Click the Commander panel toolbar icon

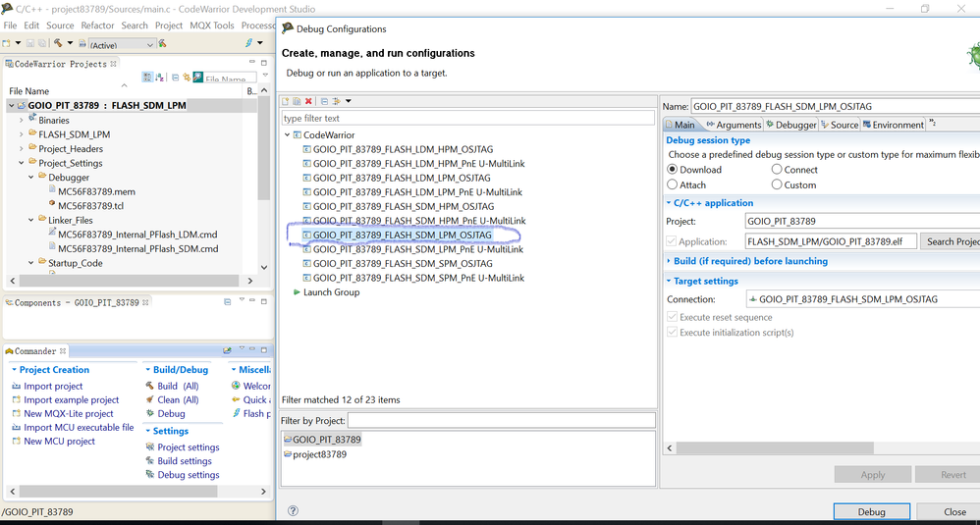pyautogui.click(x=227, y=350)
